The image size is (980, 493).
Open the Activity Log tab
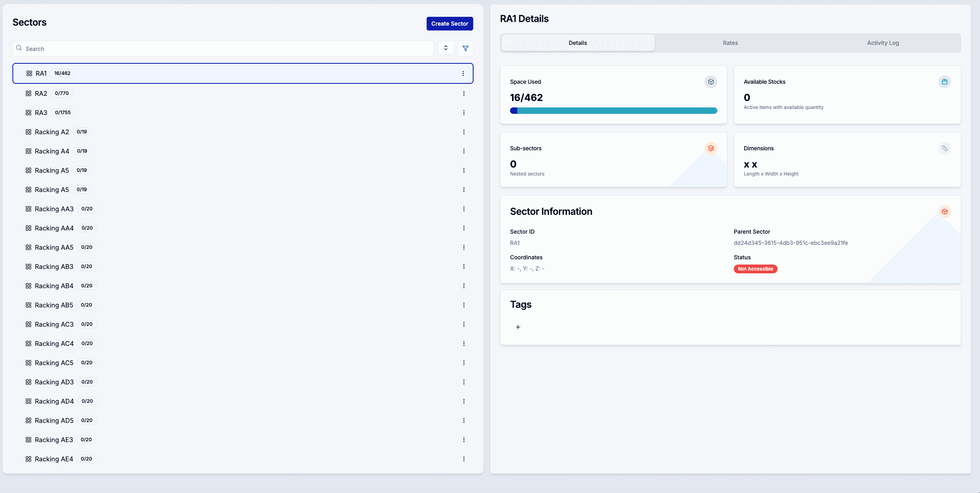pos(883,42)
